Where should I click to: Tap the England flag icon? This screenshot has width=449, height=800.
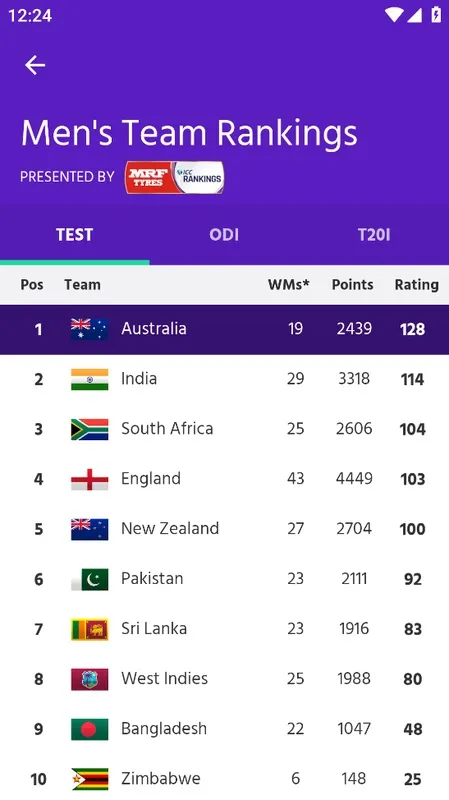pyautogui.click(x=89, y=479)
